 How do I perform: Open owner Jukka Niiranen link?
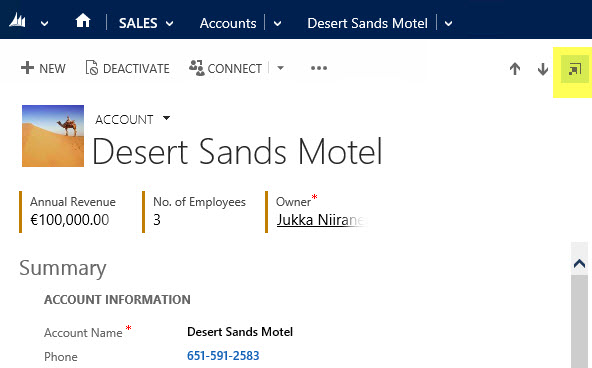[321, 220]
